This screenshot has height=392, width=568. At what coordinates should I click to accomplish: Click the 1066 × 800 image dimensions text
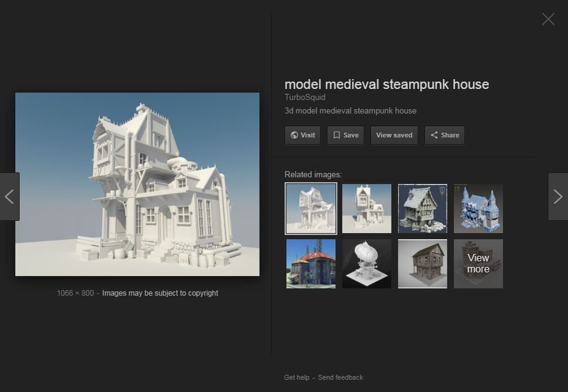click(x=75, y=293)
